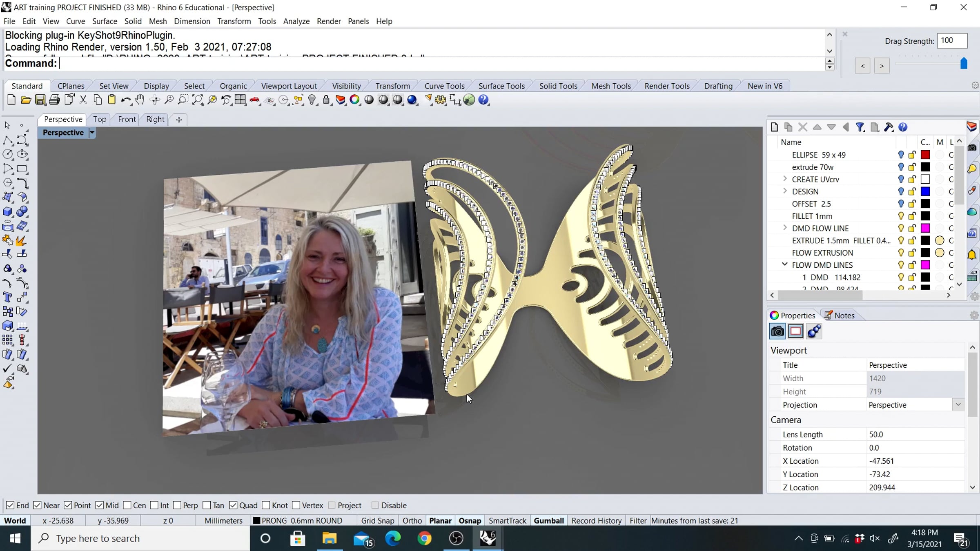Click the Check mark analyze tool in sidebar
980x551 pixels.
7,369
